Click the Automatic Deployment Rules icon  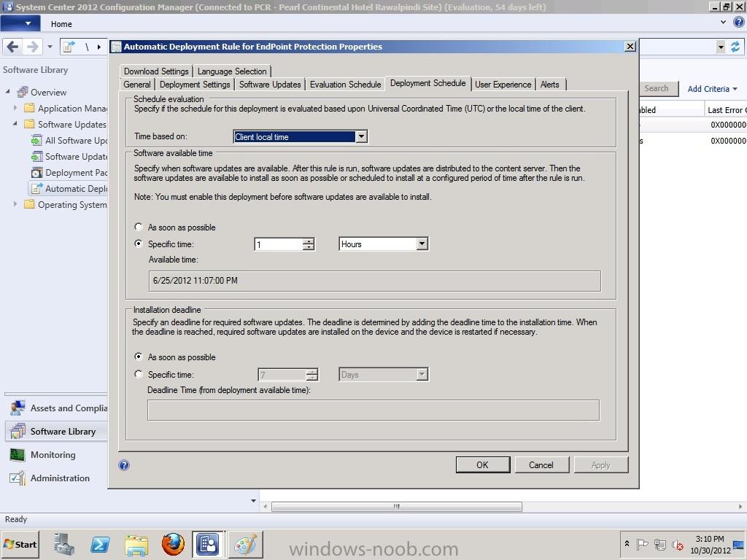click(36, 189)
